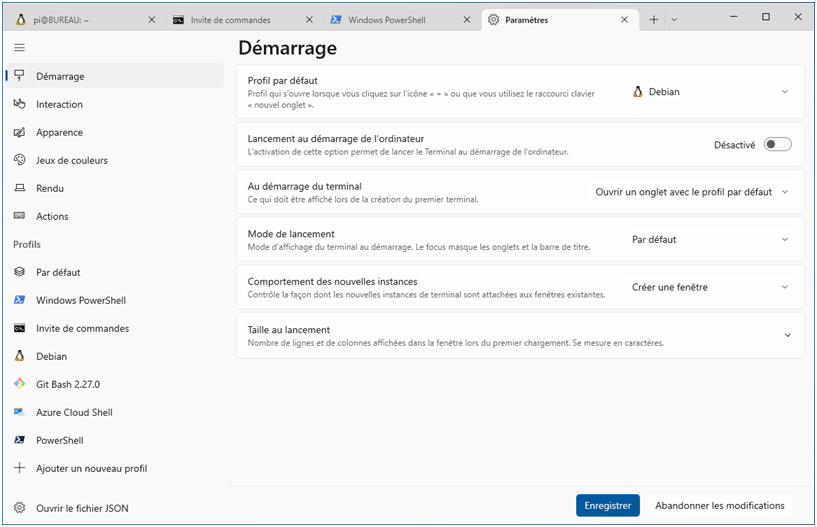
Task: Click the Enregistrer button
Action: (x=607, y=506)
